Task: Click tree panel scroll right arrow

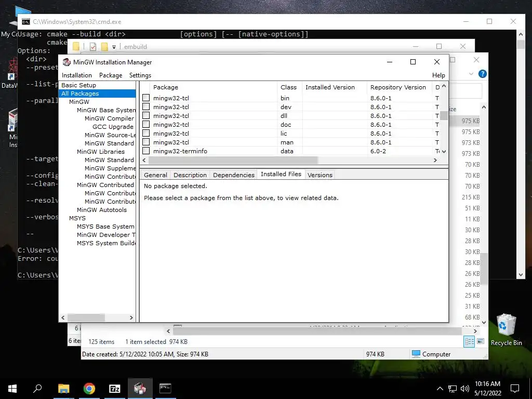Action: [131, 317]
